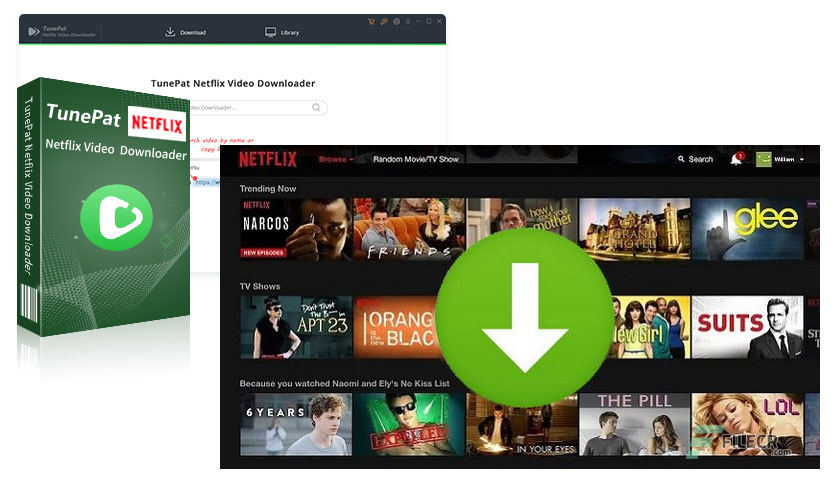The height and width of the screenshot is (484, 836).
Task: Click the green Netflix profile avatar
Action: tap(763, 159)
